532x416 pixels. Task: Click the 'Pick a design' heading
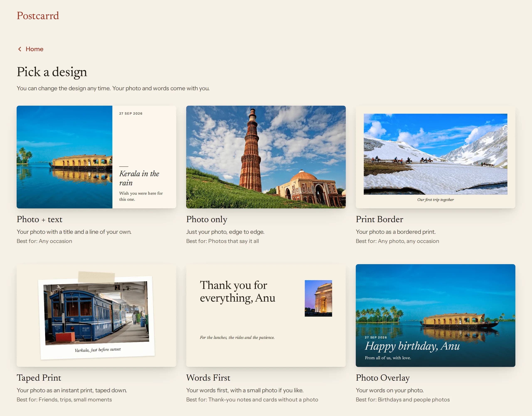coord(52,72)
